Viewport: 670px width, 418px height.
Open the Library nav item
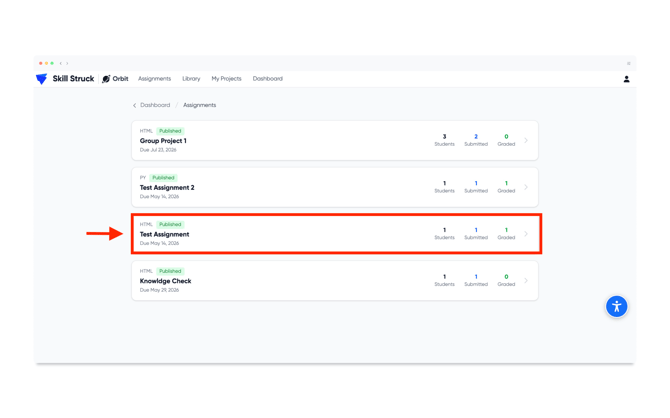(x=191, y=79)
